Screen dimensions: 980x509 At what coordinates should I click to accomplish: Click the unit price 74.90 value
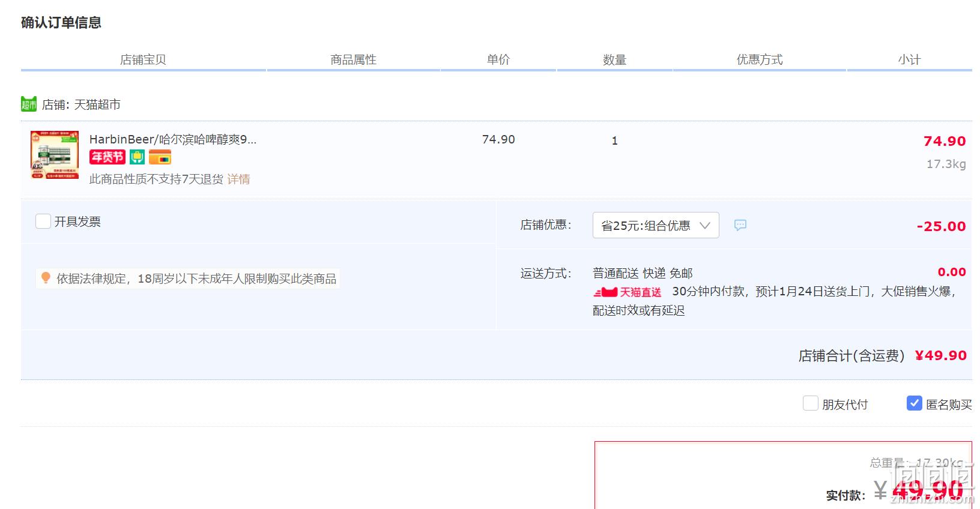498,139
